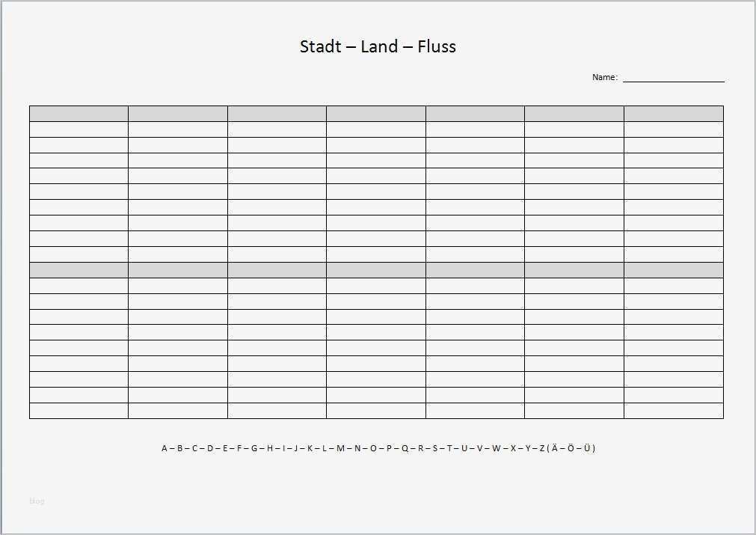Viewport: 756px width, 535px height.
Task: Click the bottom-left cell of the table
Action: [x=79, y=411]
